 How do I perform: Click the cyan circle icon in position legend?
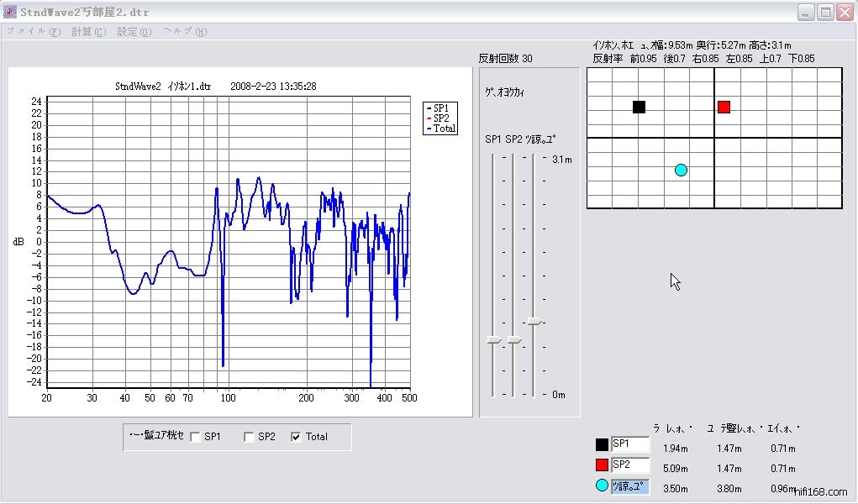602,486
